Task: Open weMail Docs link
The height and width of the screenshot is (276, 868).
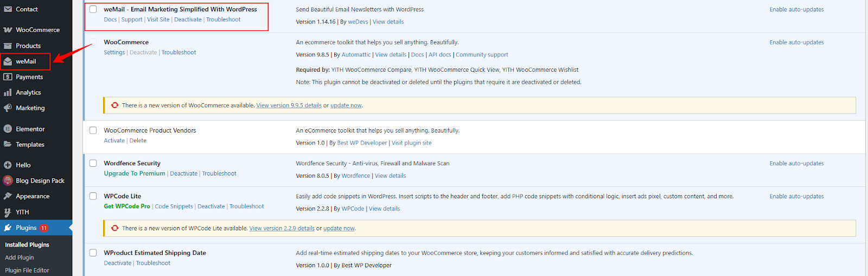Action: pos(110,20)
